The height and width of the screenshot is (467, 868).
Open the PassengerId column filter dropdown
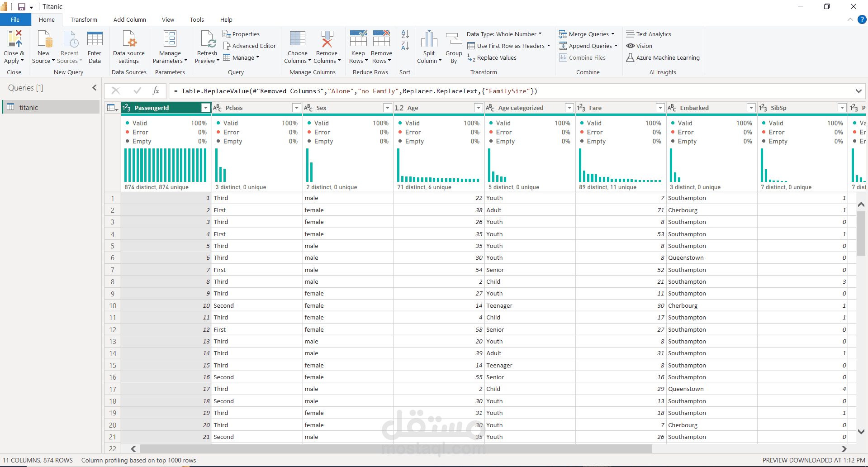pyautogui.click(x=206, y=108)
